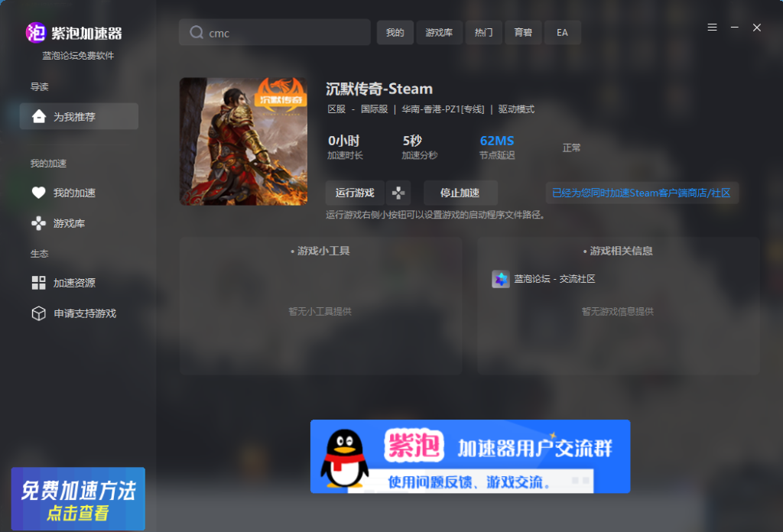This screenshot has width=783, height=532.
Task: Click the 沉默传奇-Steam game title
Action: [x=379, y=89]
